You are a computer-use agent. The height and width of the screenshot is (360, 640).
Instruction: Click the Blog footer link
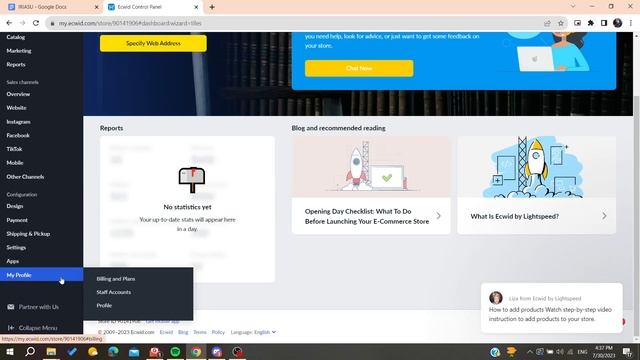[183, 332]
